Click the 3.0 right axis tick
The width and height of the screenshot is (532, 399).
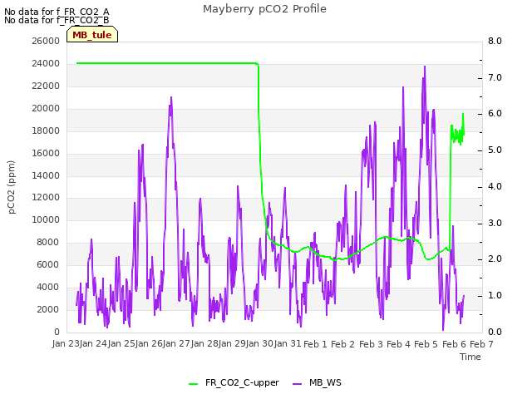pos(495,224)
